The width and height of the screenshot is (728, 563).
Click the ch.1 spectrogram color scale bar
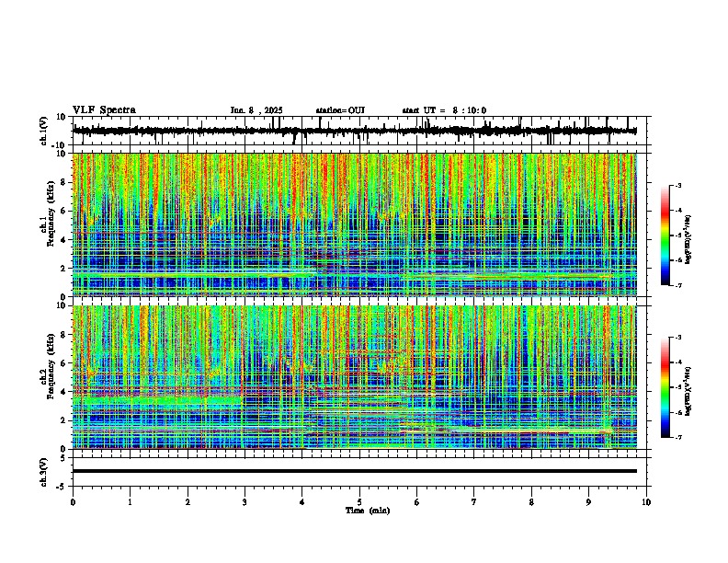click(665, 236)
